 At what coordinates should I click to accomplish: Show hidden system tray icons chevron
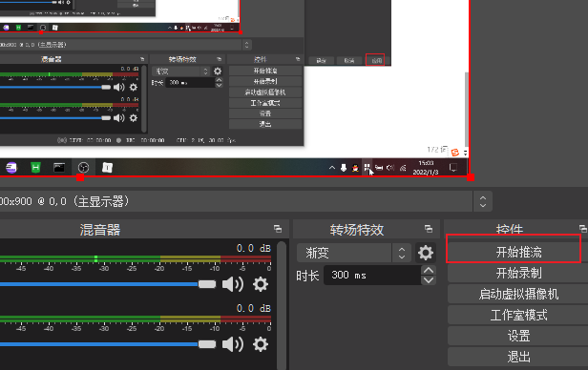pyautogui.click(x=332, y=168)
